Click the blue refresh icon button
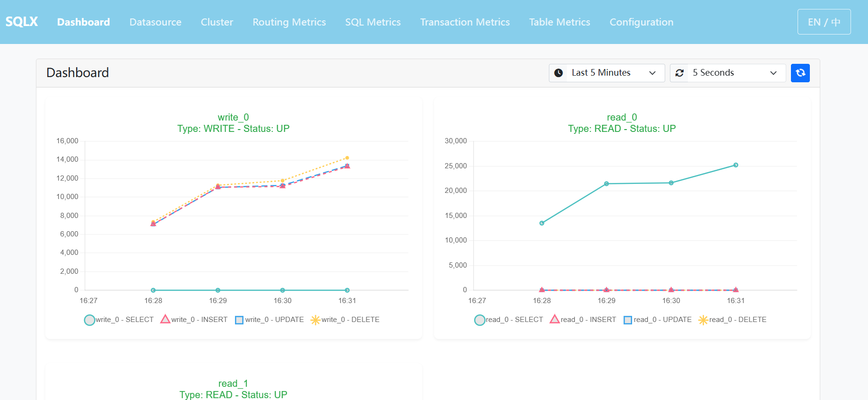Image resolution: width=868 pixels, height=400 pixels. 800,73
